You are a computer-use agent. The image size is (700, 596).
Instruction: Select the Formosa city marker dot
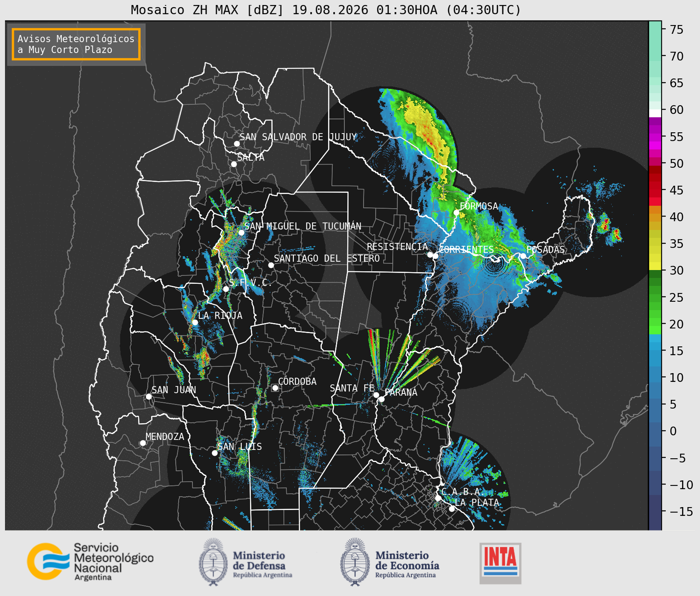(x=456, y=212)
